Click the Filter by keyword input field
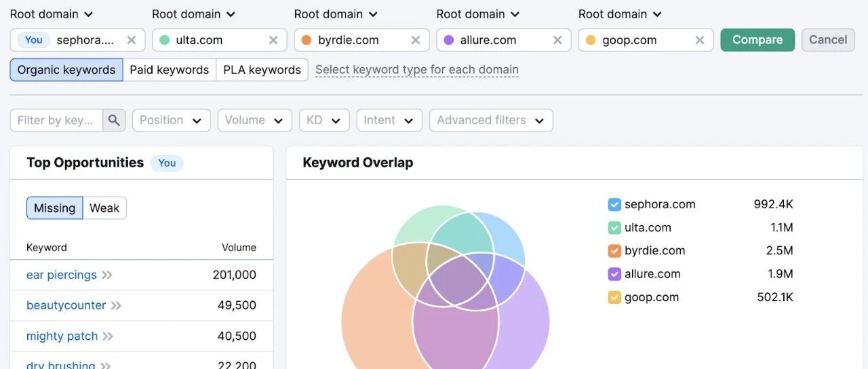The width and height of the screenshot is (868, 369). tap(56, 120)
